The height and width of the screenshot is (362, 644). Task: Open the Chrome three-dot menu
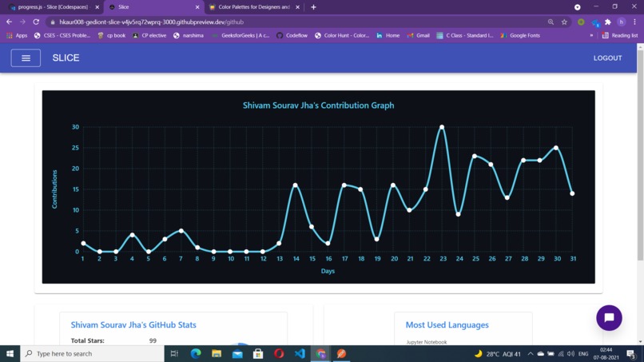[x=634, y=22]
